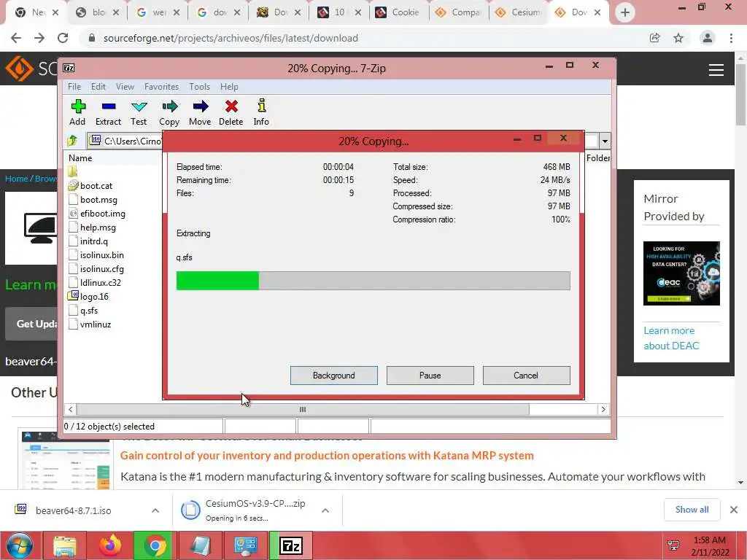
Task: Click the Chrome taskbar icon
Action: pos(155,545)
